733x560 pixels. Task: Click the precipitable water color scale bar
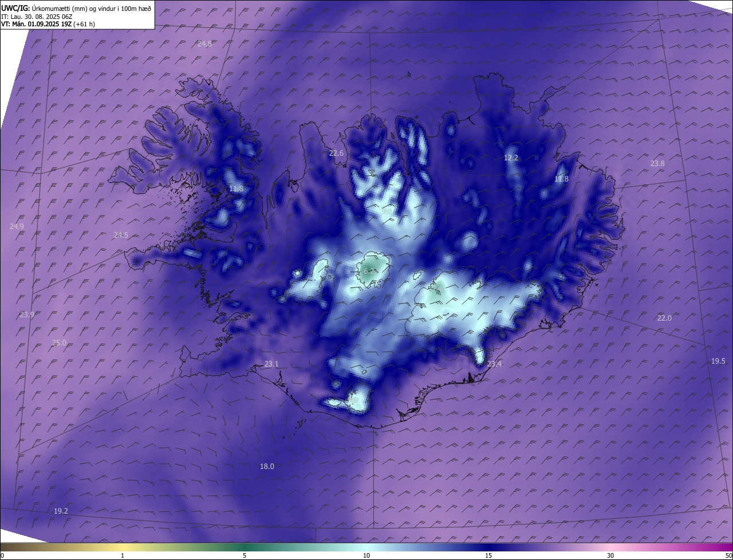[366, 547]
